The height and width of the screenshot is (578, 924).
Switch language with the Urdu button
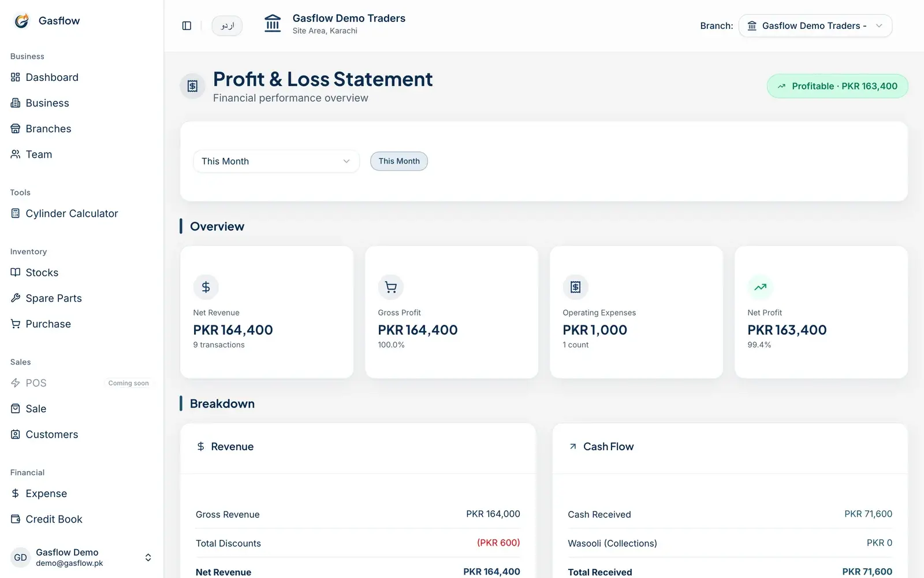[227, 25]
